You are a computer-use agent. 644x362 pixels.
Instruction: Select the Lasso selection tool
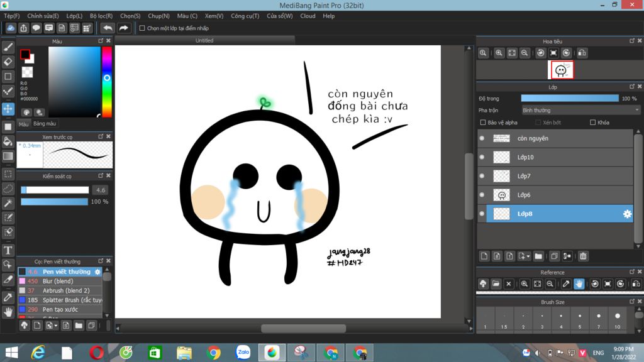pyautogui.click(x=8, y=189)
